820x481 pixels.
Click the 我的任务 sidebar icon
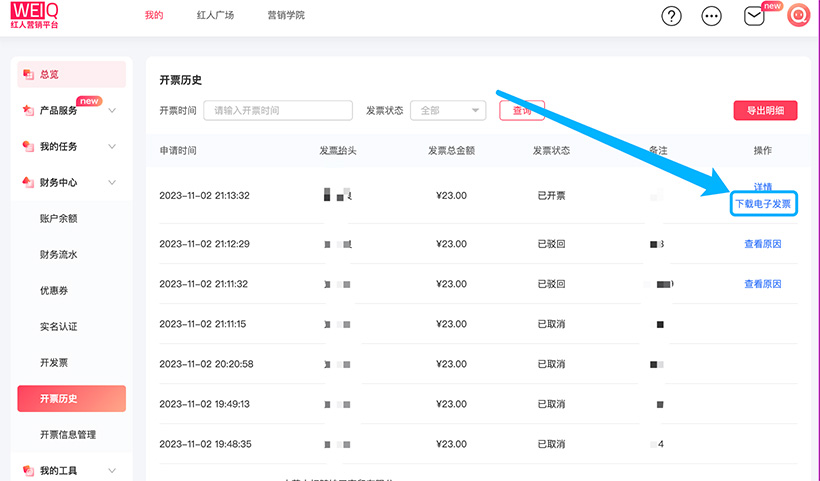coord(28,146)
